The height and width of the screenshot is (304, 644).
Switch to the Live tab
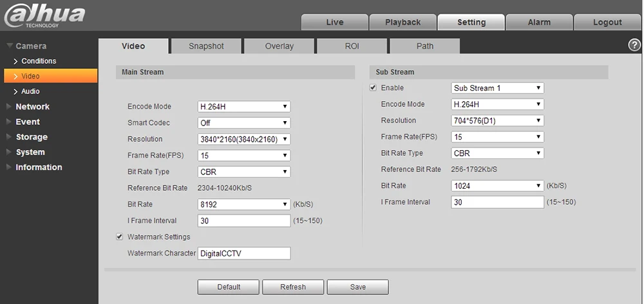335,22
